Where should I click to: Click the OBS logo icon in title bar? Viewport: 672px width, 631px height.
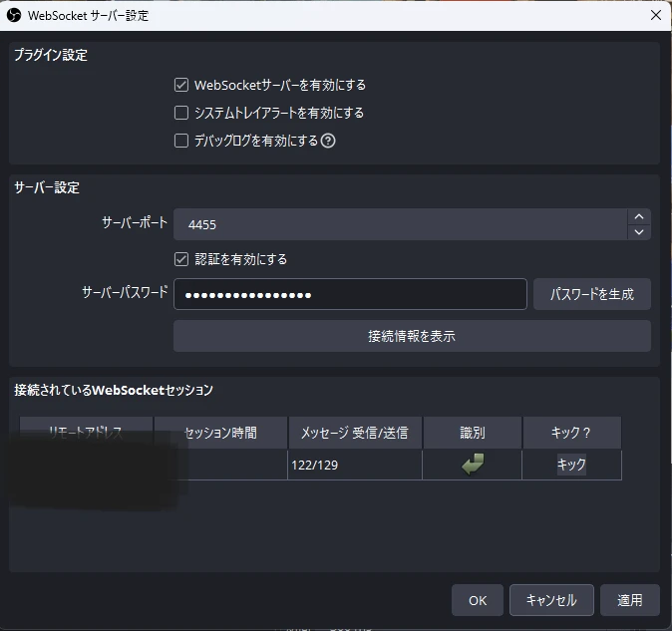(x=14, y=15)
